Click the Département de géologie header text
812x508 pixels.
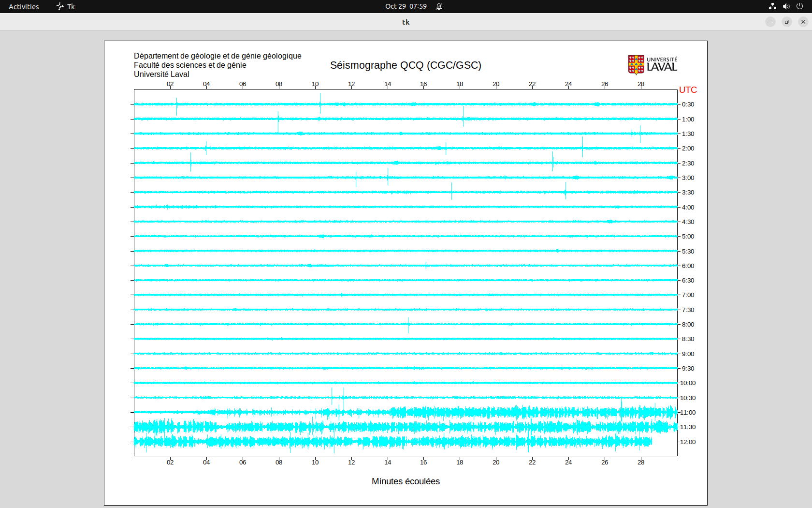point(217,56)
